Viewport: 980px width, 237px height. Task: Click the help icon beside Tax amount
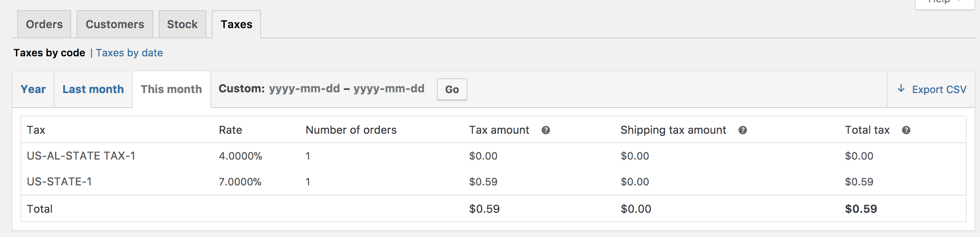[546, 130]
